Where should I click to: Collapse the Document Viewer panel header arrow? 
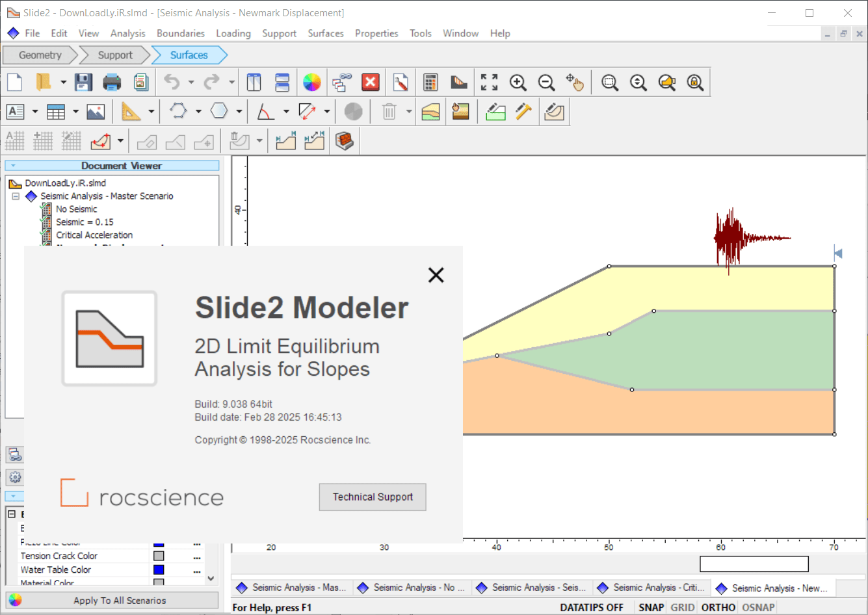coord(13,166)
